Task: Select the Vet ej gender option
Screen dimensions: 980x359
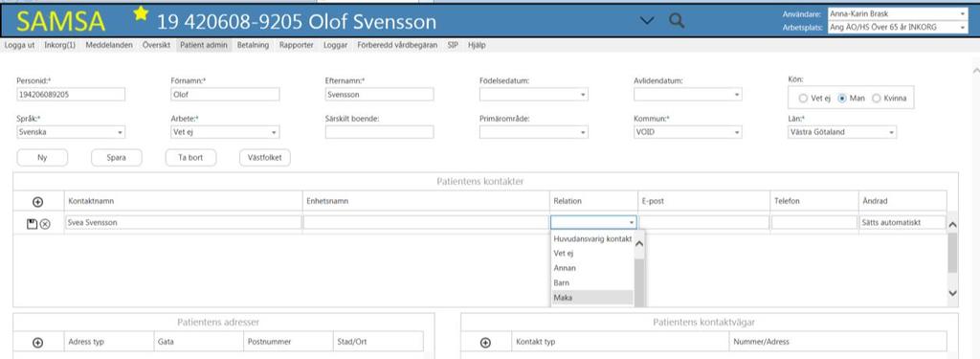Action: (803, 99)
